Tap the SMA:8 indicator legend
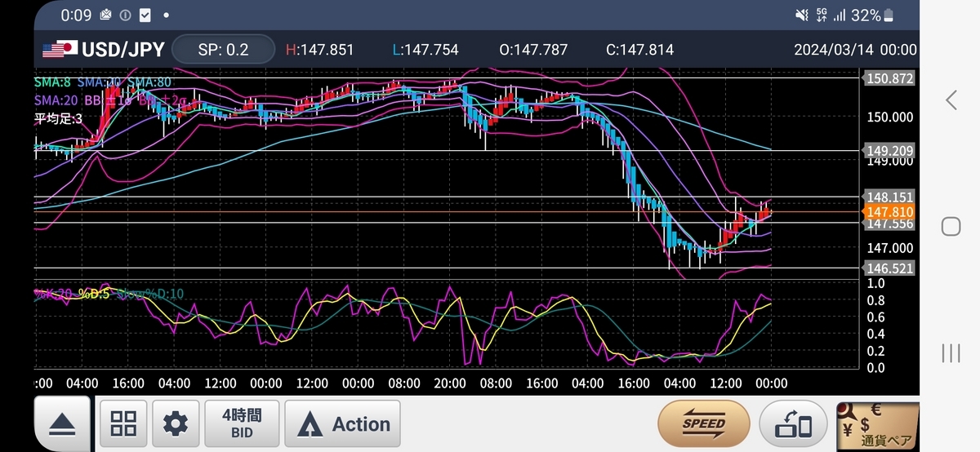The width and height of the screenshot is (980, 452). [x=52, y=82]
